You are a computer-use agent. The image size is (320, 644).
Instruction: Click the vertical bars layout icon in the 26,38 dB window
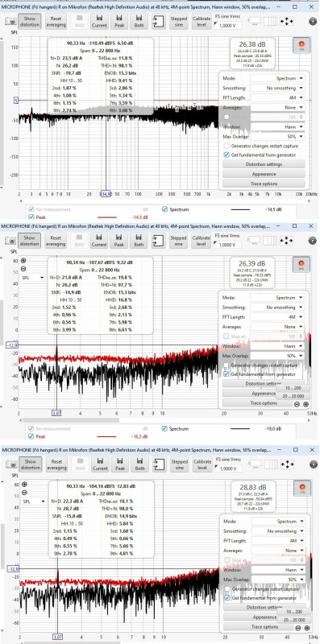pos(270,21)
